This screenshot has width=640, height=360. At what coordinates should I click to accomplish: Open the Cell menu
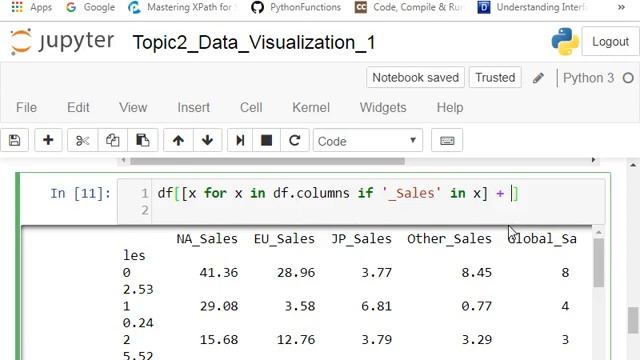coord(251,107)
